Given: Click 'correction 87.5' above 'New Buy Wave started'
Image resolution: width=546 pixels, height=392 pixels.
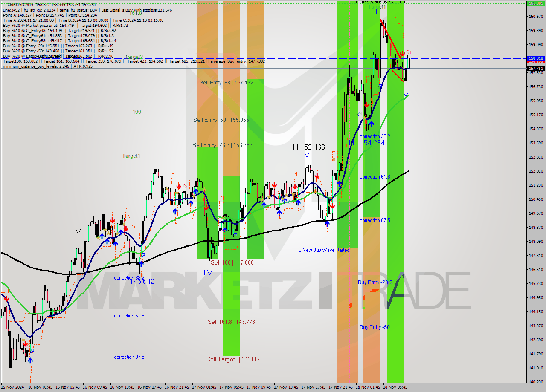Looking at the screenshot, I should pos(375,220).
